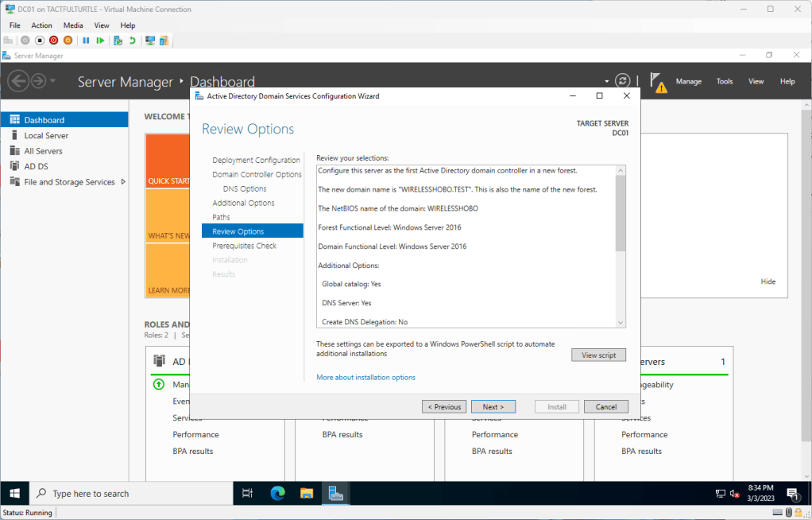The height and width of the screenshot is (520, 812).
Task: Click the Checkpoint icon in the VM toolbar
Action: 118,40
